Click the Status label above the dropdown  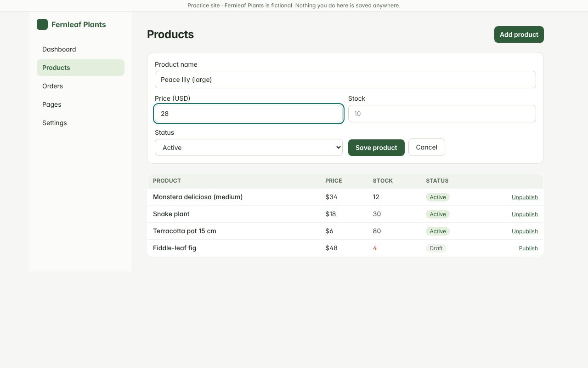pyautogui.click(x=164, y=132)
